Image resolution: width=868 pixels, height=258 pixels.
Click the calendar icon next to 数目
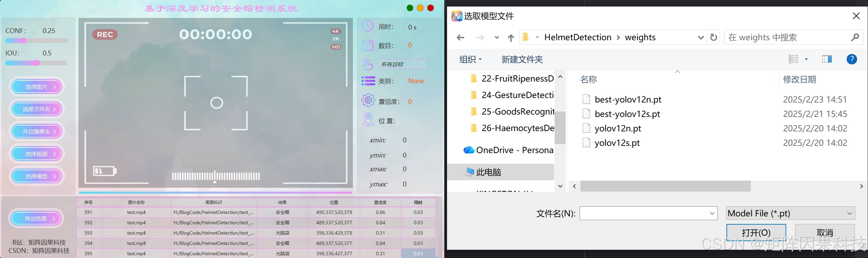tap(368, 45)
